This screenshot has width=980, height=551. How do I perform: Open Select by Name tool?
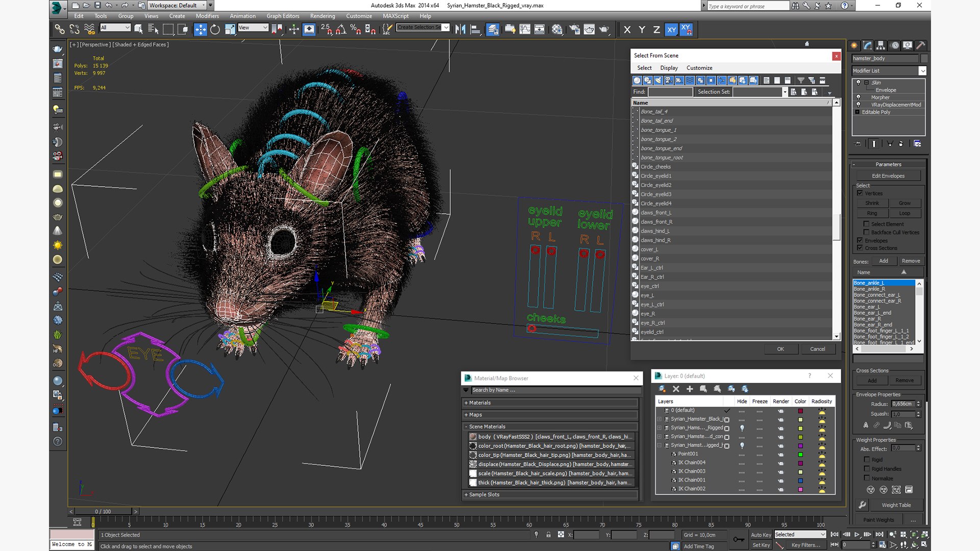tap(153, 30)
